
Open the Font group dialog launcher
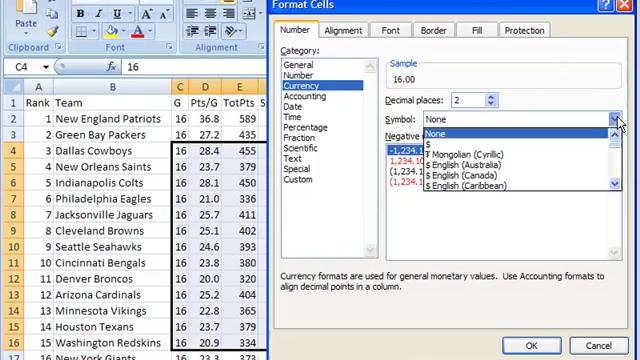pyautogui.click(x=169, y=47)
